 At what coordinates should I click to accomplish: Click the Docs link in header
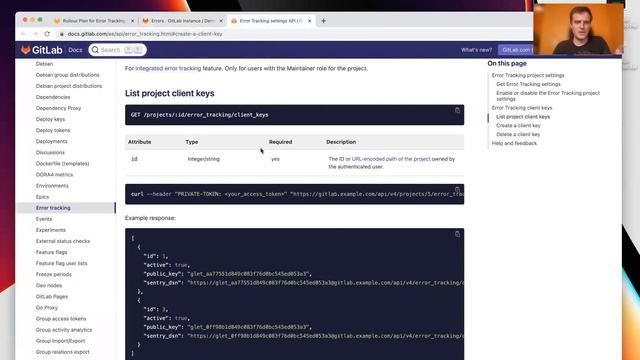[x=75, y=50]
